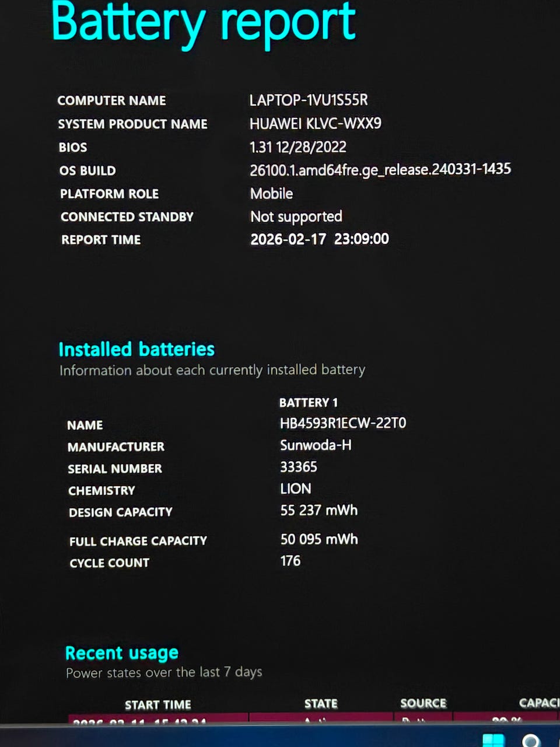Viewport: 560px width, 747px height.
Task: Click the START TIME column header
Action: tap(157, 704)
